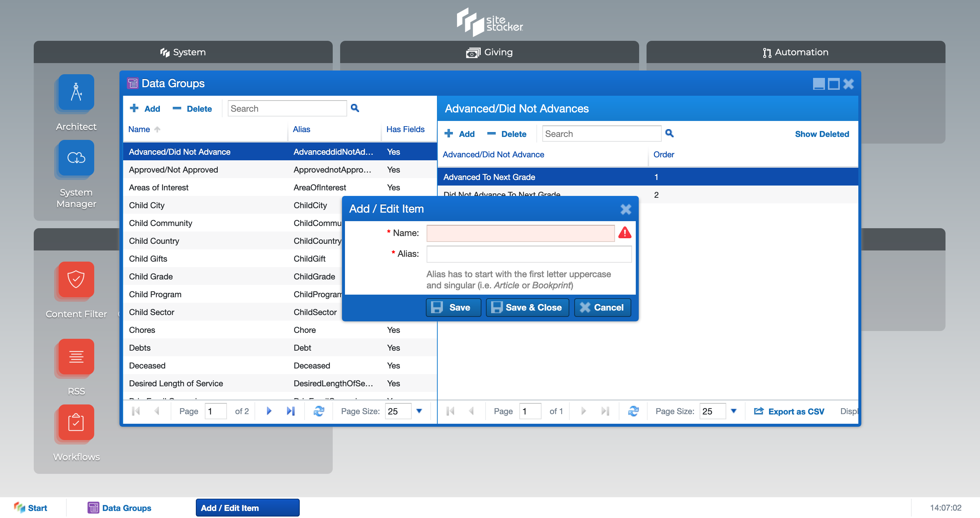Select Data Groups in the taskbar
980x518 pixels.
(x=119, y=508)
